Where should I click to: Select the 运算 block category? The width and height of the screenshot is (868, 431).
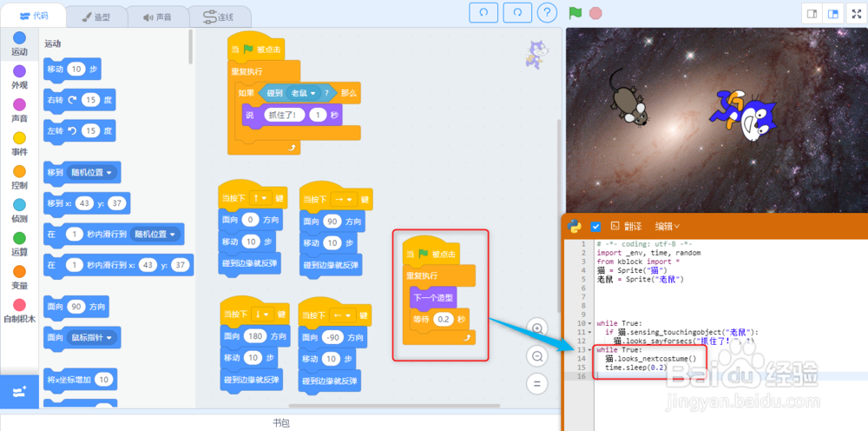19,244
